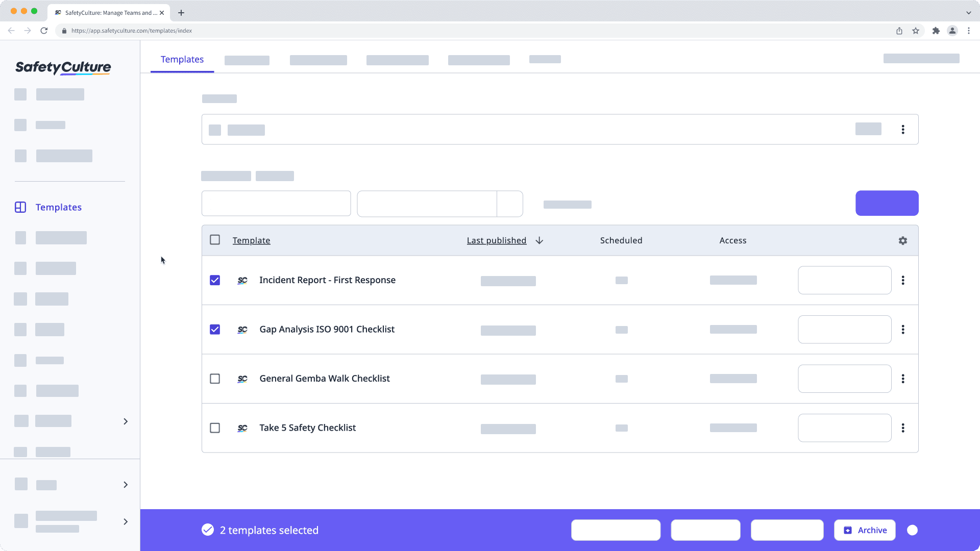This screenshot has width=980, height=551.
Task: Switch to the Templates tab
Action: click(182, 59)
